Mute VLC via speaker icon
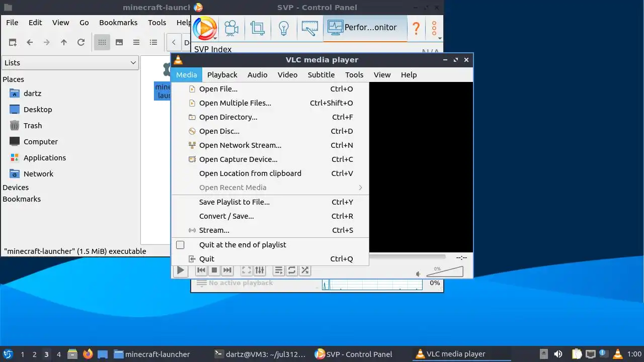The height and width of the screenshot is (362, 644). pos(418,274)
